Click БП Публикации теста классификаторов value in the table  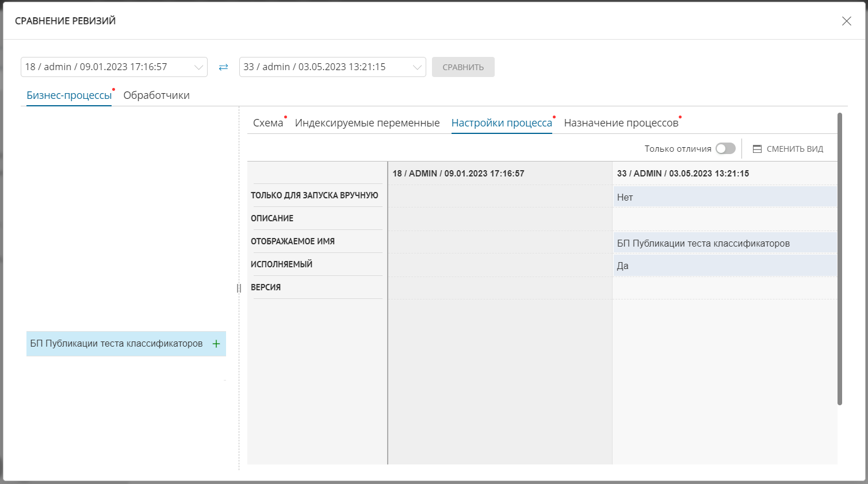pos(703,243)
